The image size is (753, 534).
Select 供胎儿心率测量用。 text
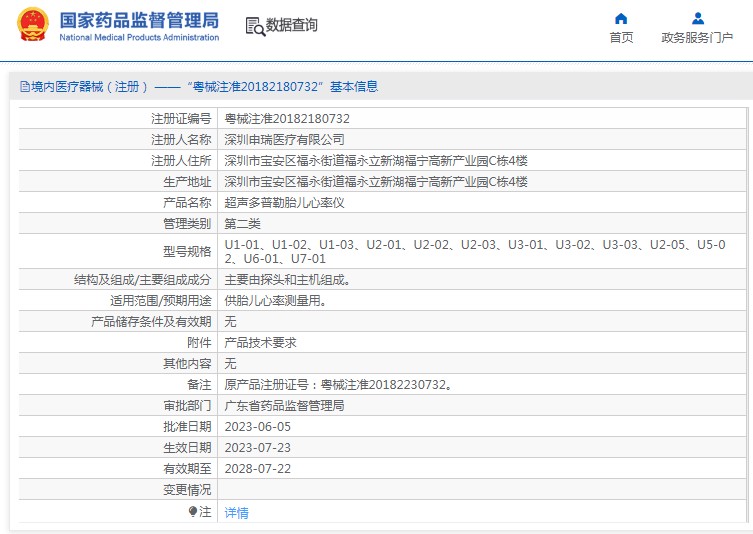275,301
